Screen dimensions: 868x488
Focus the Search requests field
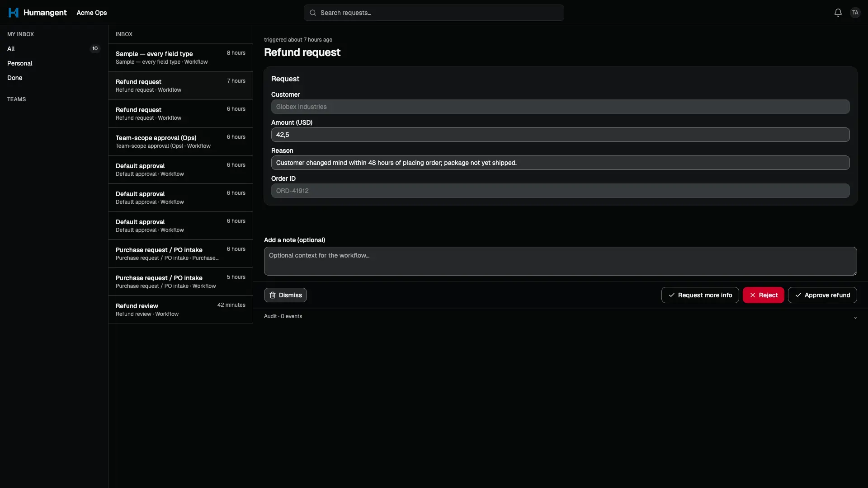coord(434,13)
